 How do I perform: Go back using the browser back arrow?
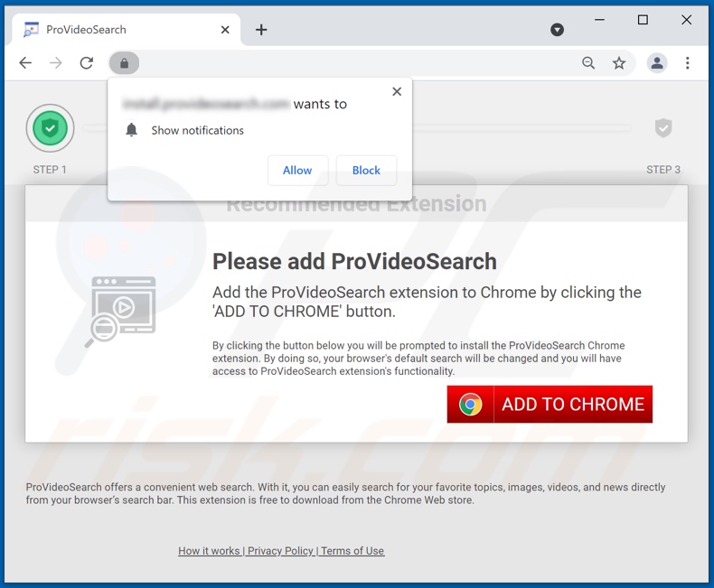click(25, 63)
